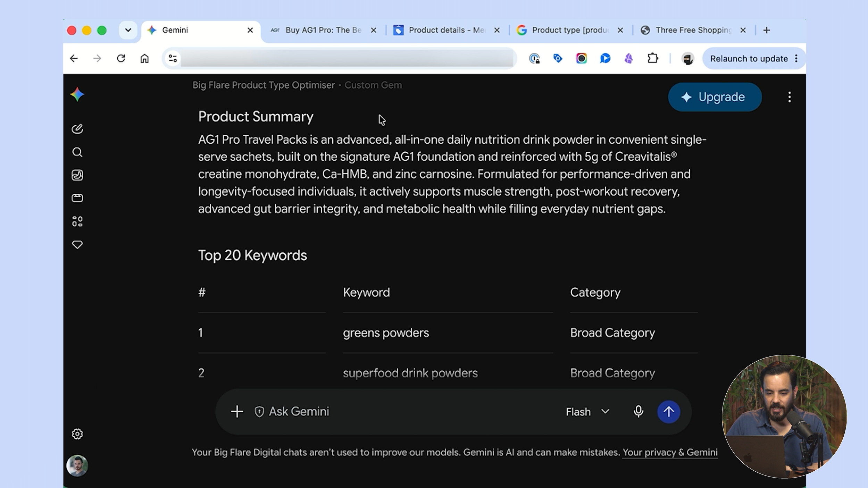Open the browser home button
Screen dimensions: 868x488
pyautogui.click(x=144, y=58)
